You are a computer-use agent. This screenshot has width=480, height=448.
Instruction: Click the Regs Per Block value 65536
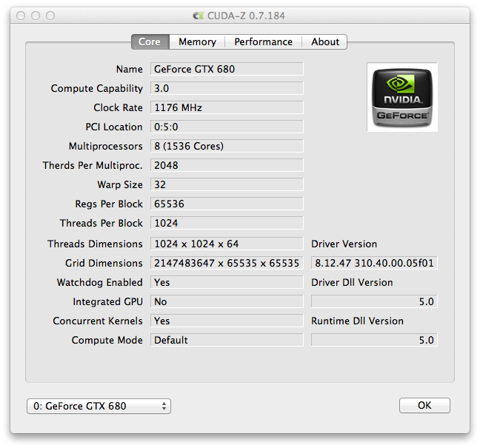pos(227,204)
